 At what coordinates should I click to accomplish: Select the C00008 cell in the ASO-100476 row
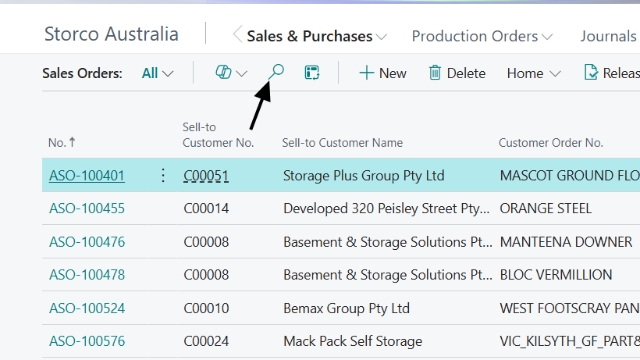[206, 242]
